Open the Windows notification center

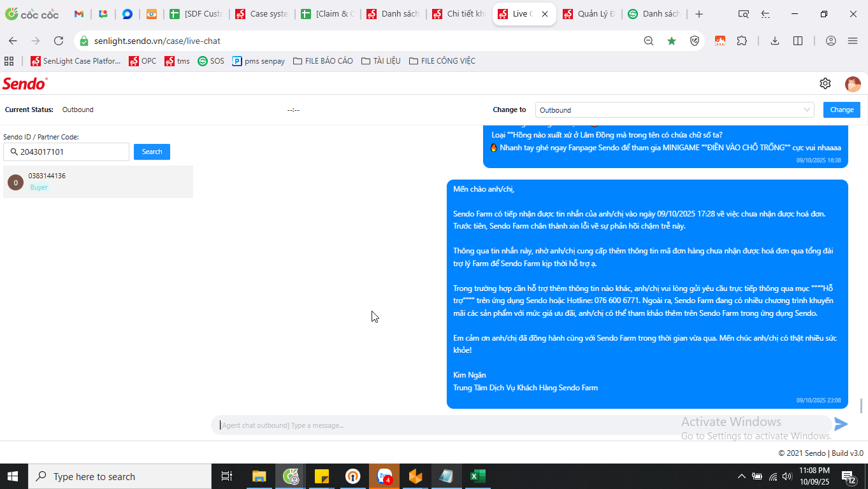849,476
